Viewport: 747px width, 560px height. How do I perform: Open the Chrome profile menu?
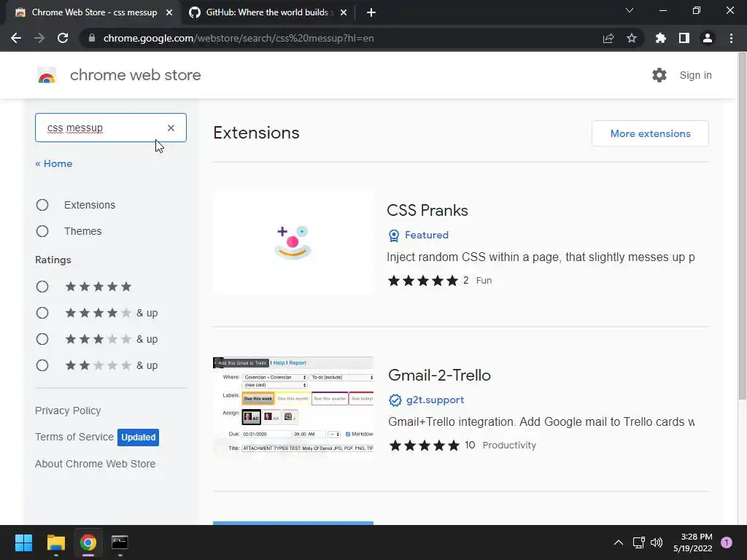tap(708, 38)
